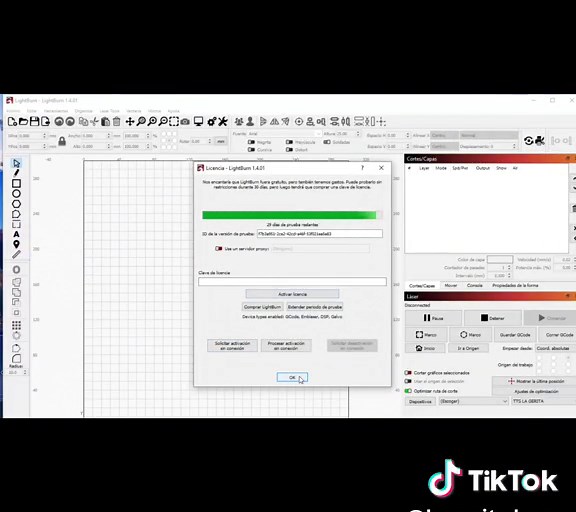The height and width of the screenshot is (512, 576).
Task: Open the Fuente Arial font dropdown
Action: pos(284,134)
